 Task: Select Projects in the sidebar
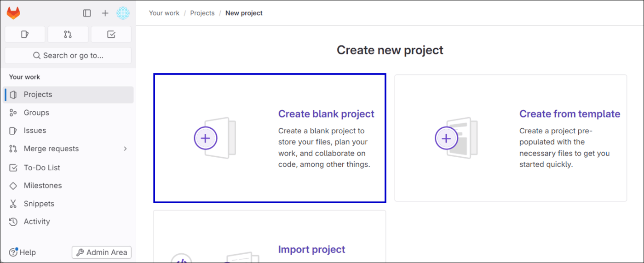(68, 95)
